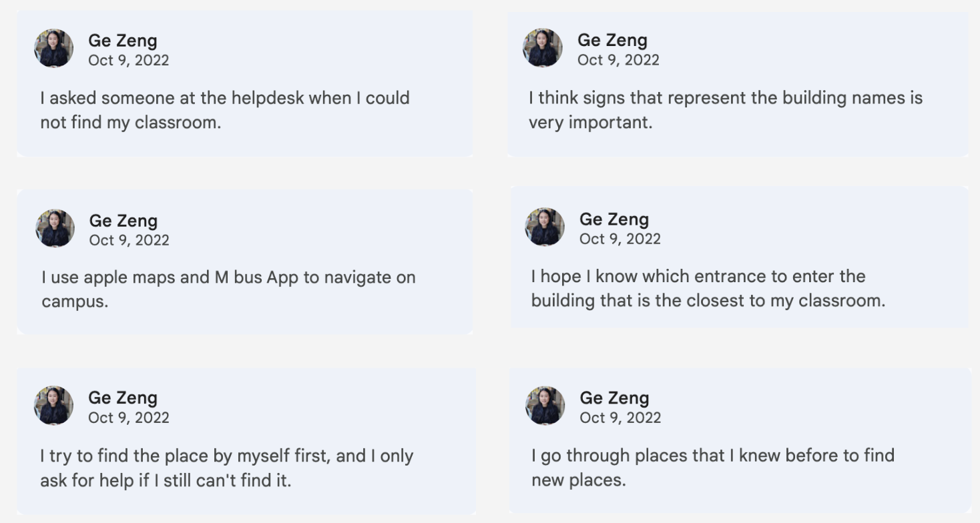Click avatar on closest entrance note
980x523 pixels.
[545, 227]
